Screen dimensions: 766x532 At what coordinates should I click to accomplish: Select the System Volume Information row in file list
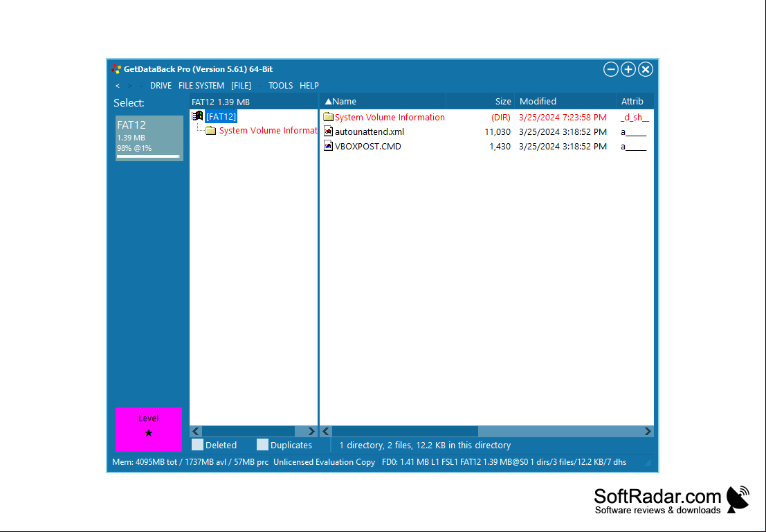coord(486,117)
